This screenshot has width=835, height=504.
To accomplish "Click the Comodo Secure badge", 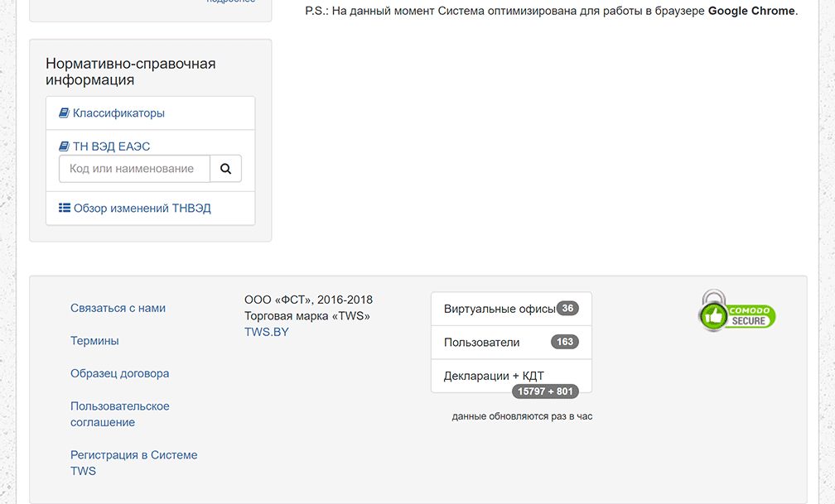I will coord(737,311).
